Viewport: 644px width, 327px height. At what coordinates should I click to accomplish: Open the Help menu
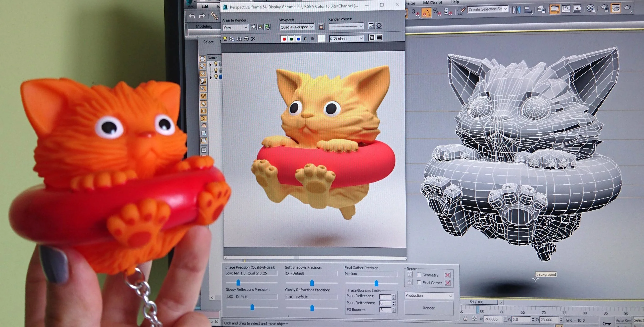click(x=455, y=2)
